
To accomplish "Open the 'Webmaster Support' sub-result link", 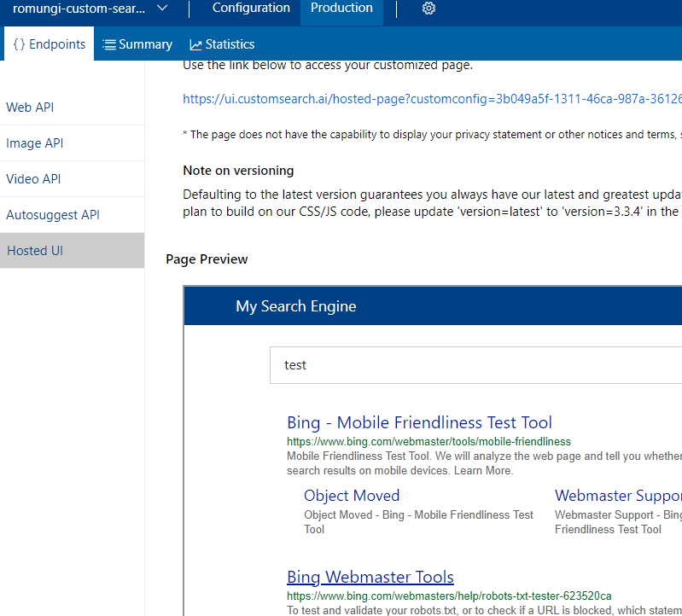I will 618,496.
